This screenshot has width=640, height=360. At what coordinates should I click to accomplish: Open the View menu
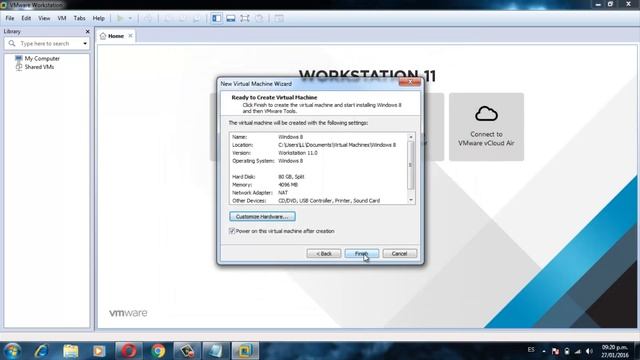point(44,18)
